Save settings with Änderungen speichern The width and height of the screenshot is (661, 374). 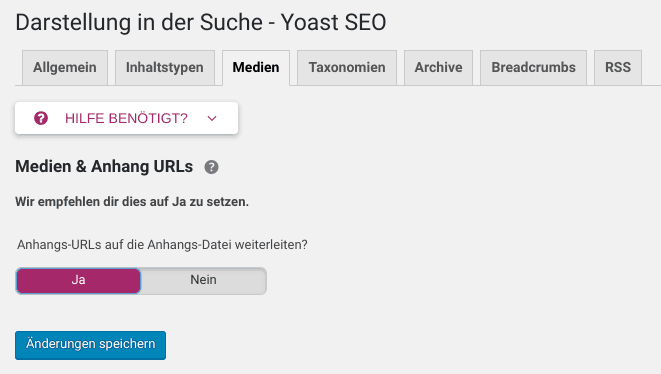[x=90, y=345]
